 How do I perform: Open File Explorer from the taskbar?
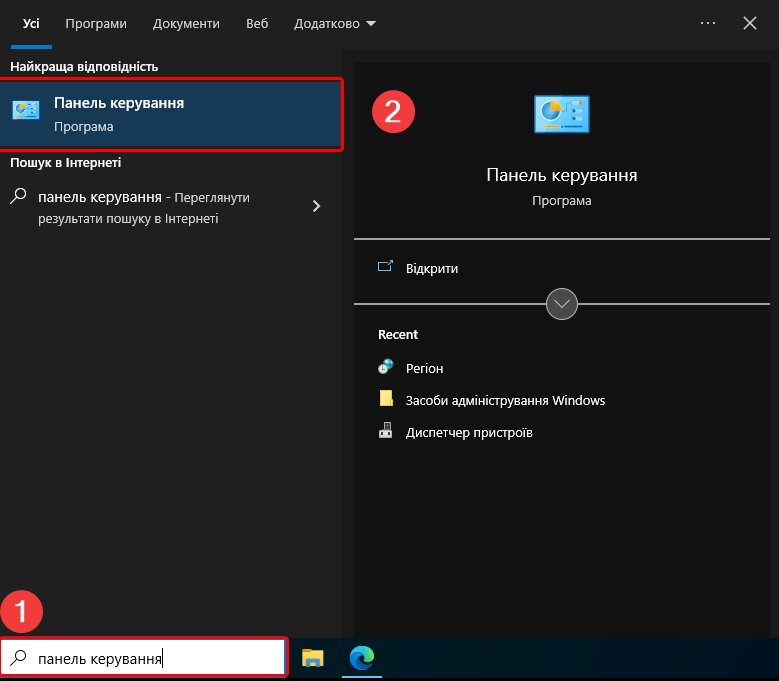(313, 658)
